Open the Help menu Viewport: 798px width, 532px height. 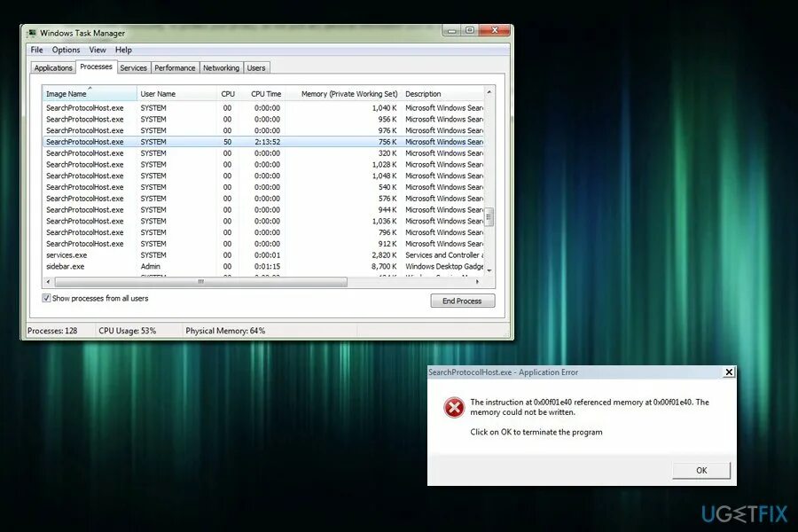click(123, 50)
